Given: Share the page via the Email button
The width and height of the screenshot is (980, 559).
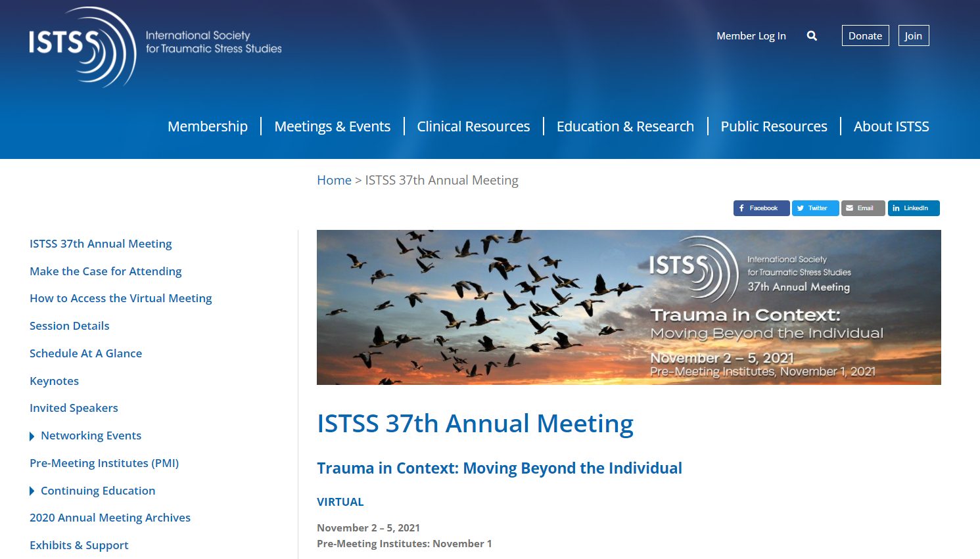Looking at the screenshot, I should click(863, 208).
